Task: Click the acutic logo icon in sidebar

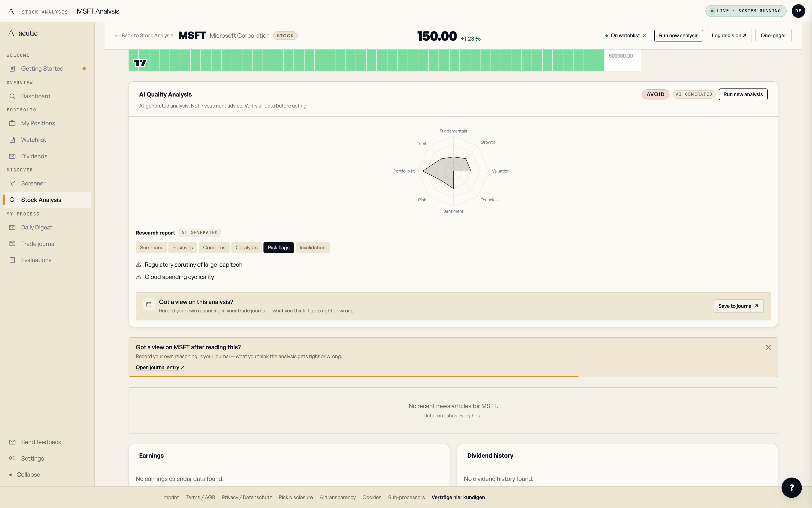Action: 11,33
